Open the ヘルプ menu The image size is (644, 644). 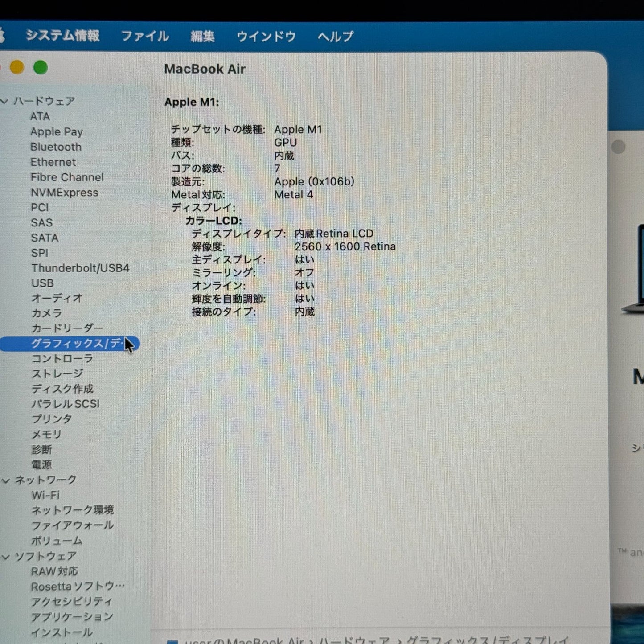[x=336, y=36]
